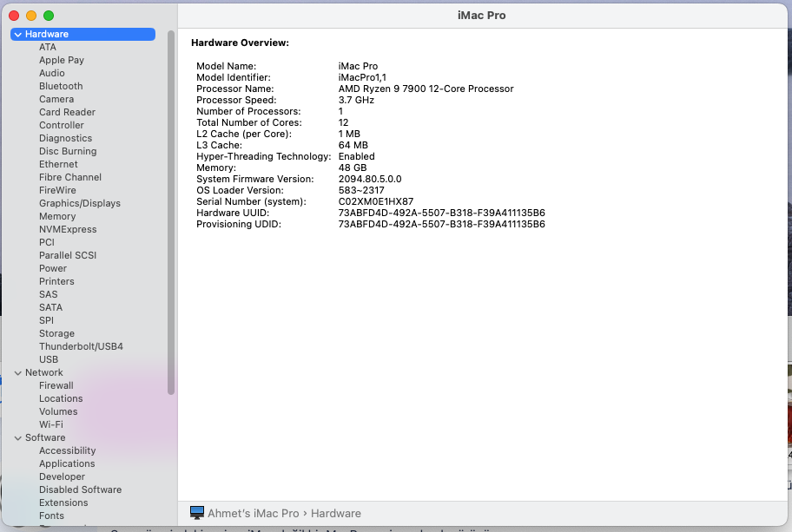Open the Parallel SCSI sidebar item
Image resolution: width=792 pixels, height=532 pixels.
(x=68, y=255)
